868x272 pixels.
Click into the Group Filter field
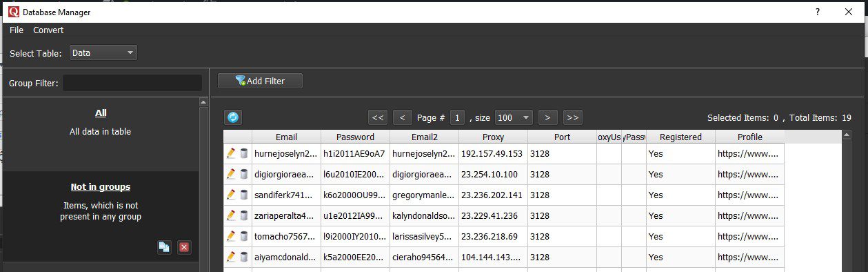tap(132, 83)
